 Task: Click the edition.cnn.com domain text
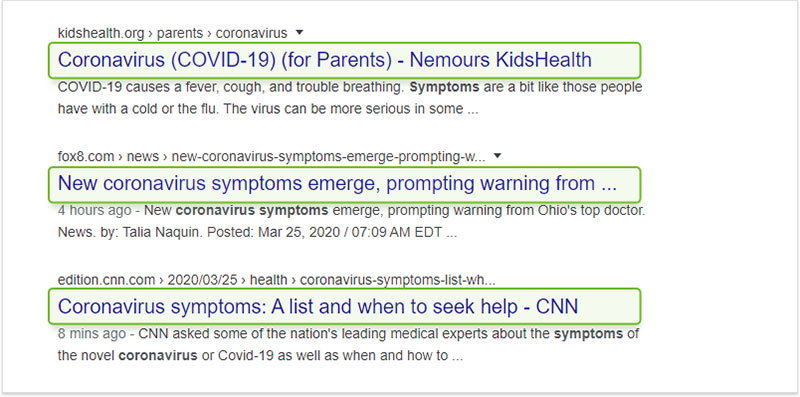(x=106, y=280)
